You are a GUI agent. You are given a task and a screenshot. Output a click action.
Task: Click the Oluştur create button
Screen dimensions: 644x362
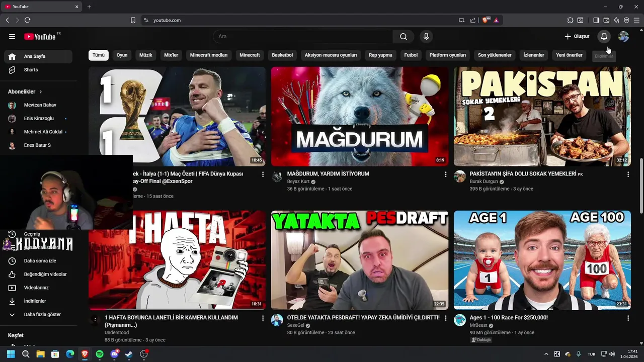point(577,37)
